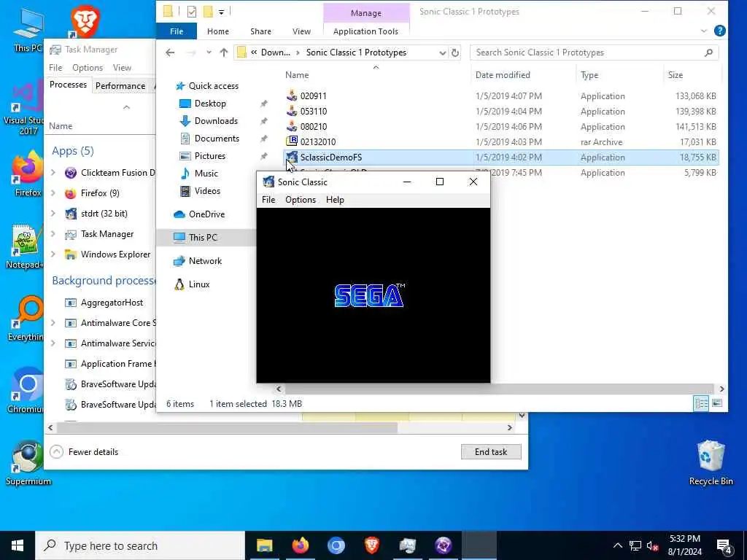Screen dimensions: 747x560
Task: Open Firefox from the taskbar
Action: (x=300, y=545)
